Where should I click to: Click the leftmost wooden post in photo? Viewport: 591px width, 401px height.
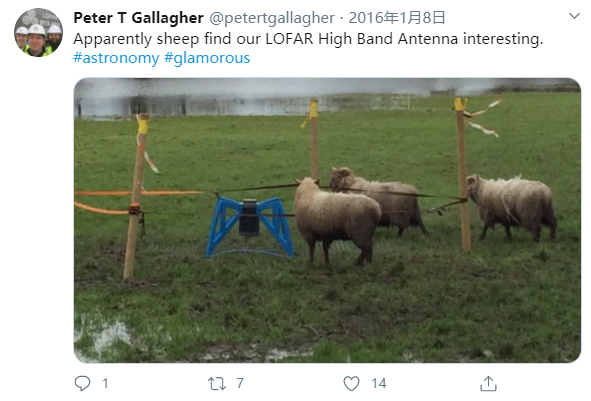pos(136,196)
